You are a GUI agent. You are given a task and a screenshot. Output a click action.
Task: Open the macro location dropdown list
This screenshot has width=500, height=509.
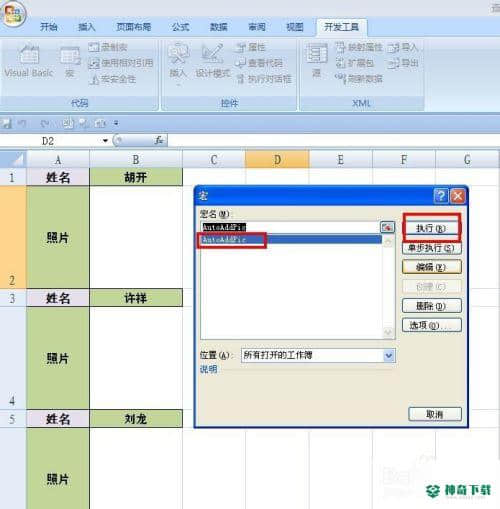(x=389, y=355)
